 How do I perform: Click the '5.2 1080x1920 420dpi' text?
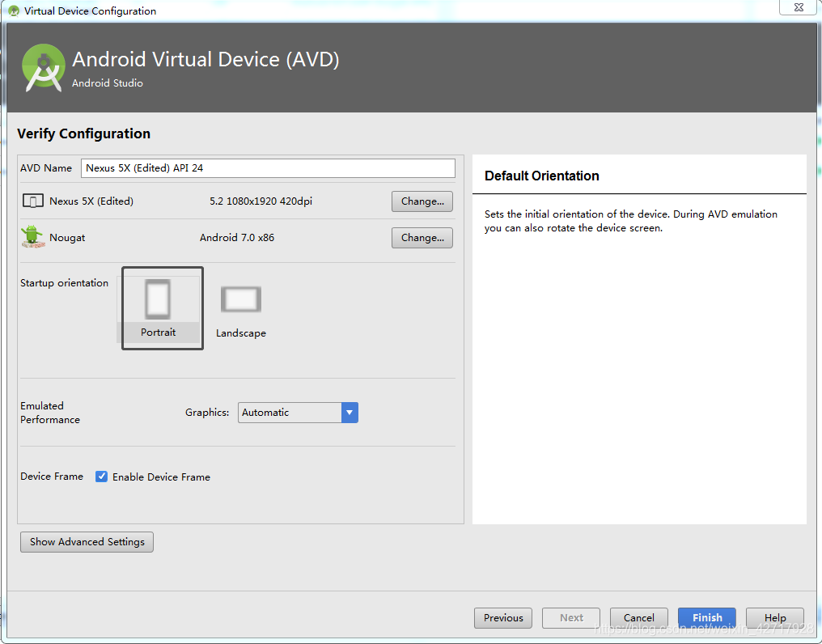pyautogui.click(x=261, y=201)
